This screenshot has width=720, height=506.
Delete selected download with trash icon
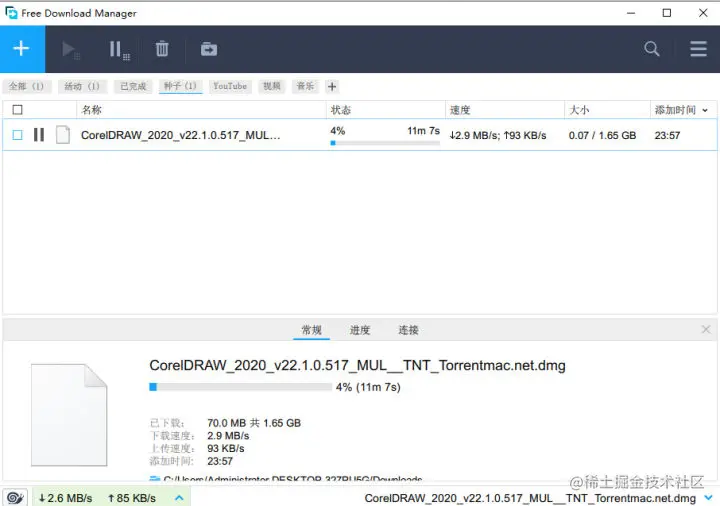162,49
